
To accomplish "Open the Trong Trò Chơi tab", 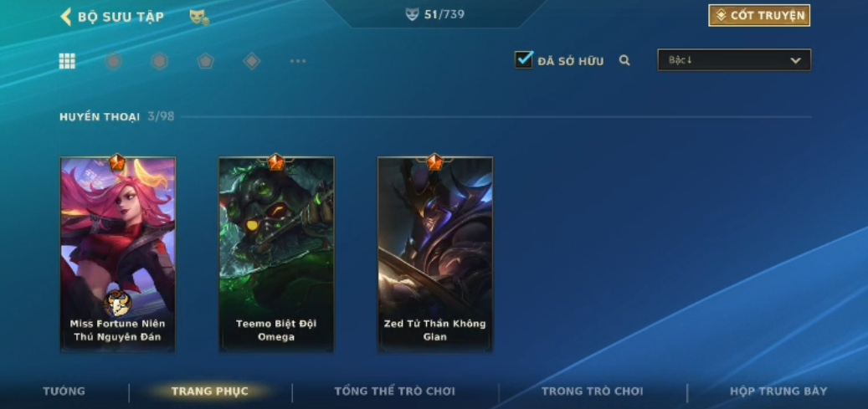I will (x=593, y=391).
